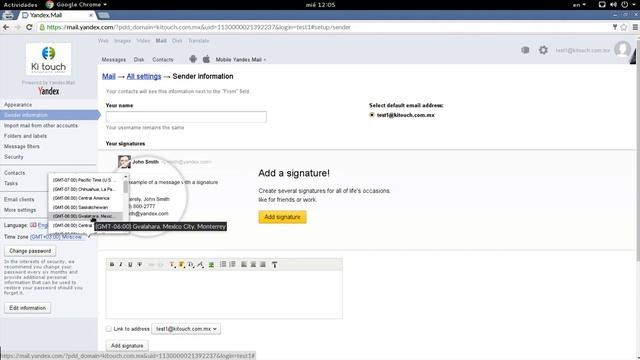Click the Yandex logo in sidebar
Image resolution: width=640 pixels, height=360 pixels.
click(x=49, y=91)
